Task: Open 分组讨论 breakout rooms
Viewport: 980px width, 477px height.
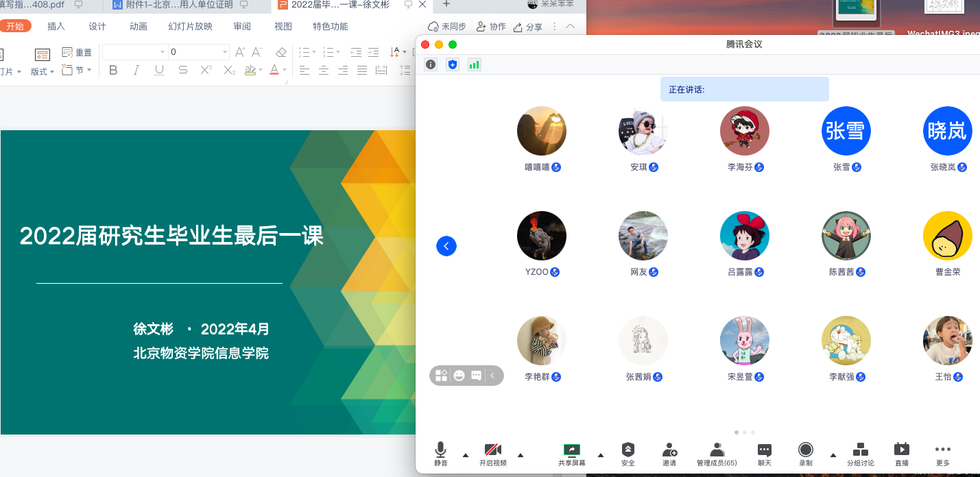Action: click(x=860, y=450)
